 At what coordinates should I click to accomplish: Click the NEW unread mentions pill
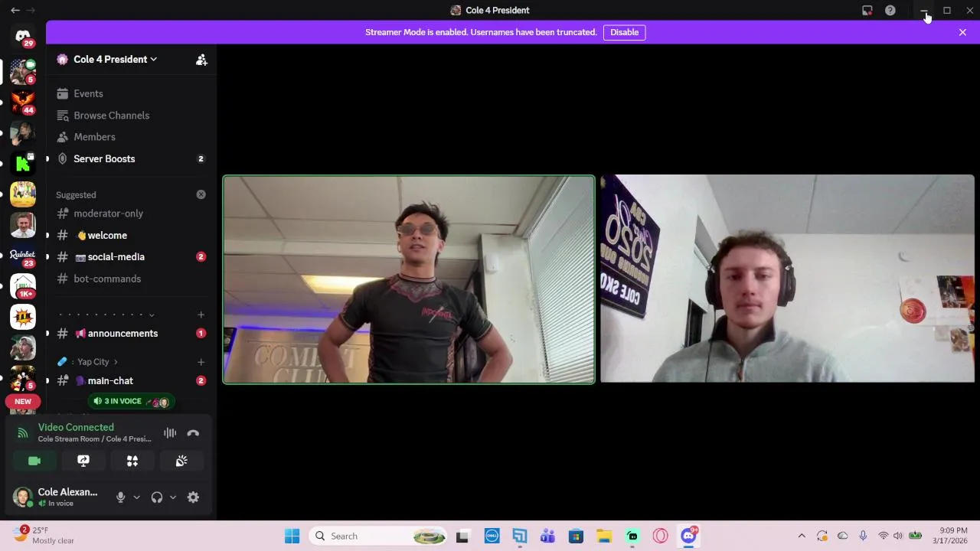pyautogui.click(x=23, y=401)
